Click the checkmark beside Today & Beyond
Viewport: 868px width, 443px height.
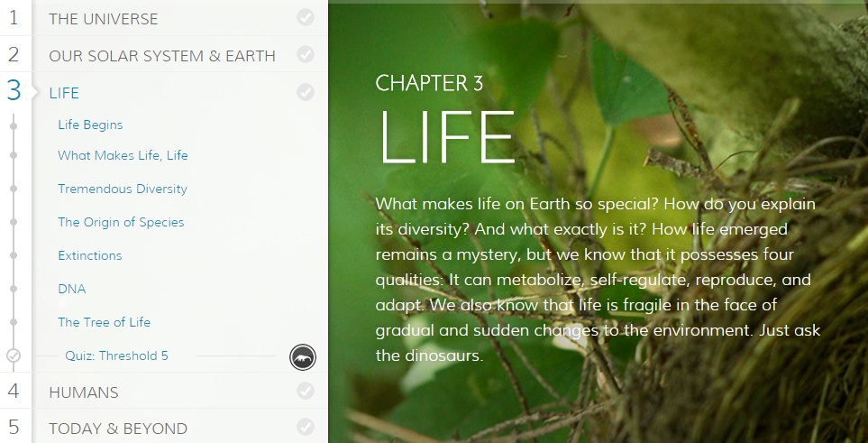click(305, 427)
